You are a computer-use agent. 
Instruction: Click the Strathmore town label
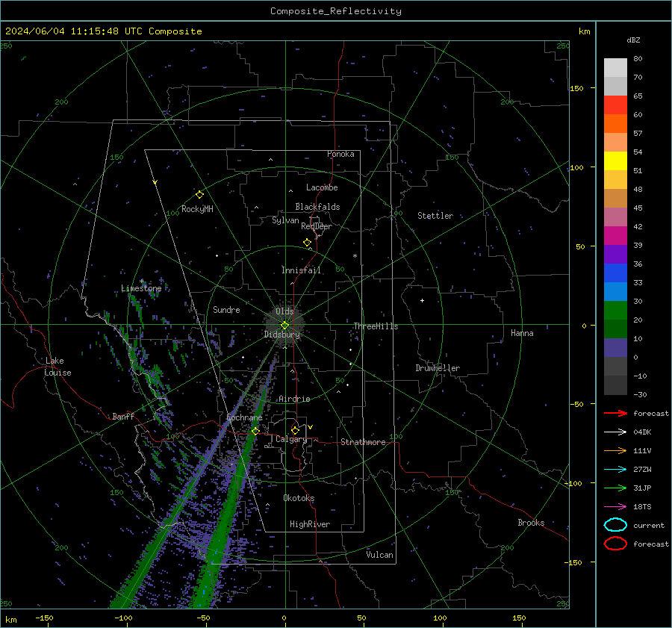pyautogui.click(x=363, y=442)
